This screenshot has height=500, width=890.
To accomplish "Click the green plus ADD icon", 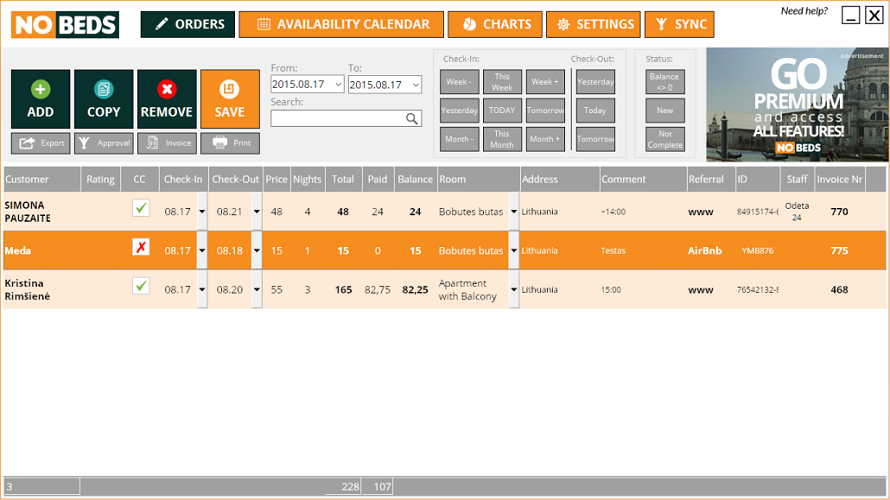I will 40,89.
